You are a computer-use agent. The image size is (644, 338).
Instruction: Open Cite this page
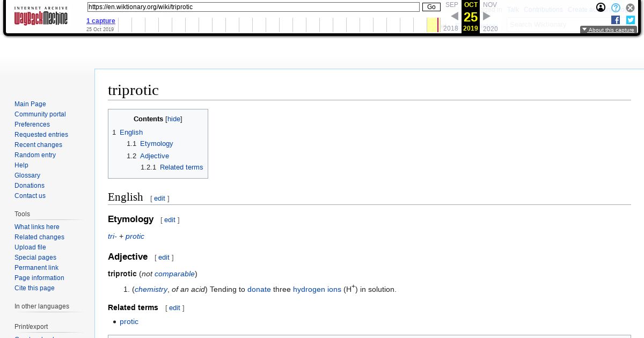point(34,288)
